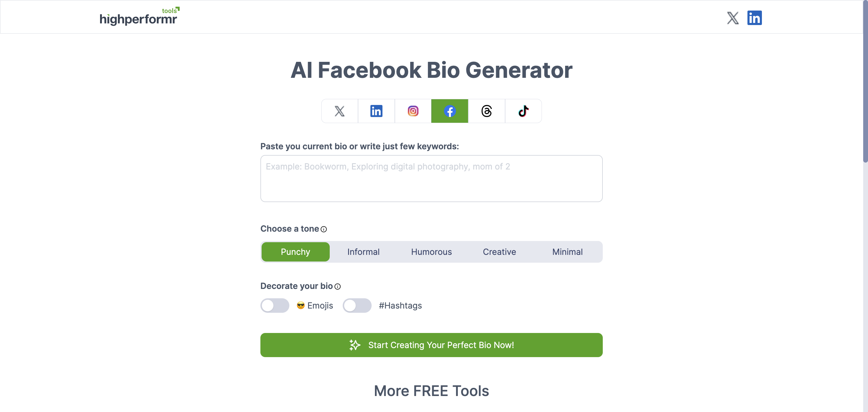This screenshot has width=868, height=412.
Task: Open Highperformr's X profile in the header
Action: pos(733,18)
